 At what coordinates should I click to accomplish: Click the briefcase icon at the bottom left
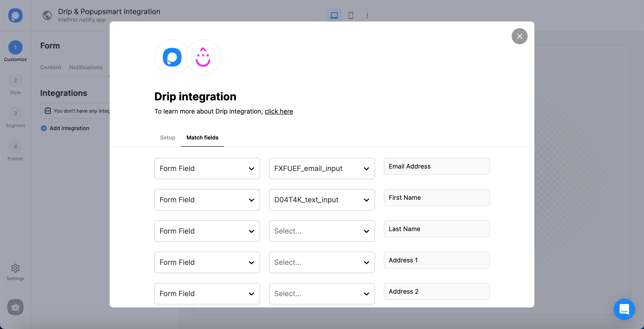coord(15,307)
